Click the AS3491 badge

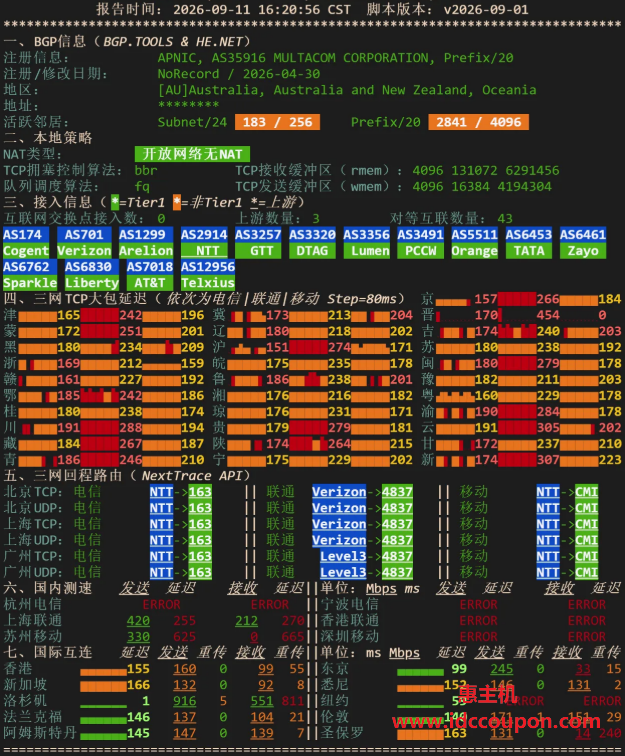(421, 235)
